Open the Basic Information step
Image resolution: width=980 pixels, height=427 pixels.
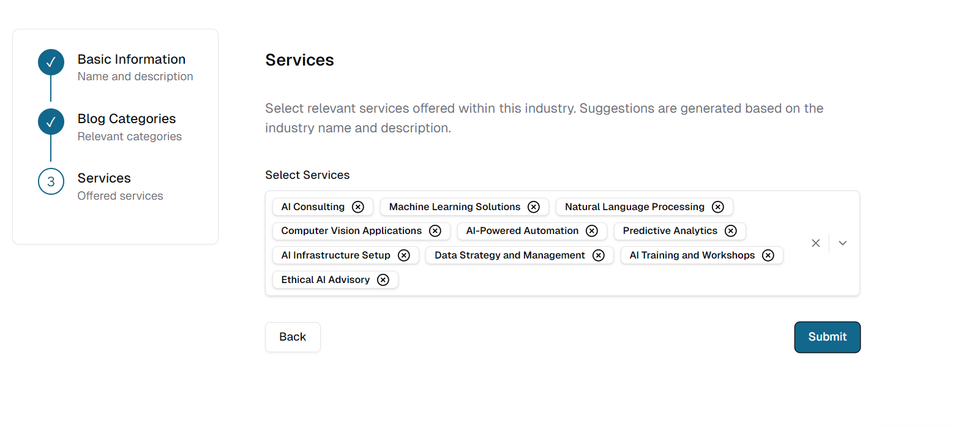point(132,59)
